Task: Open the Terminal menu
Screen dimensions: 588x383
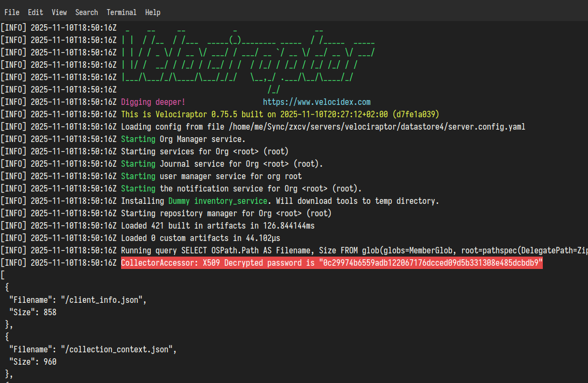Action: pos(122,12)
